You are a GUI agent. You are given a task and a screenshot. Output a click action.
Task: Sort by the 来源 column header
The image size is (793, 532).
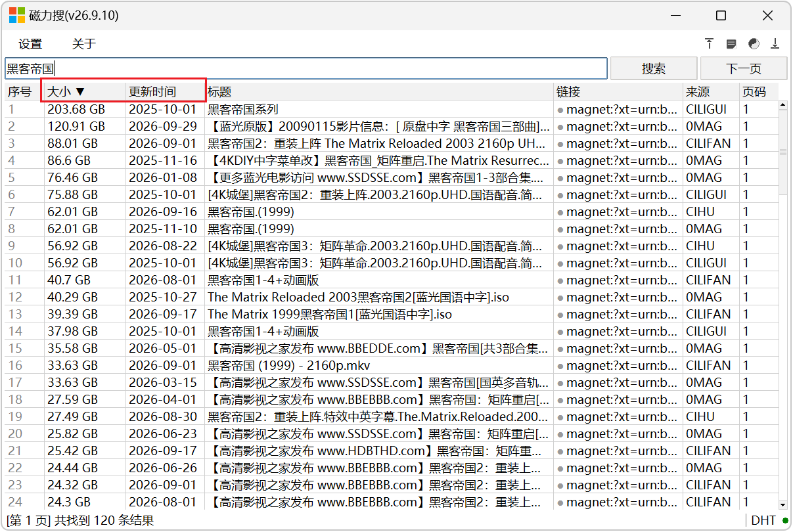click(x=712, y=92)
